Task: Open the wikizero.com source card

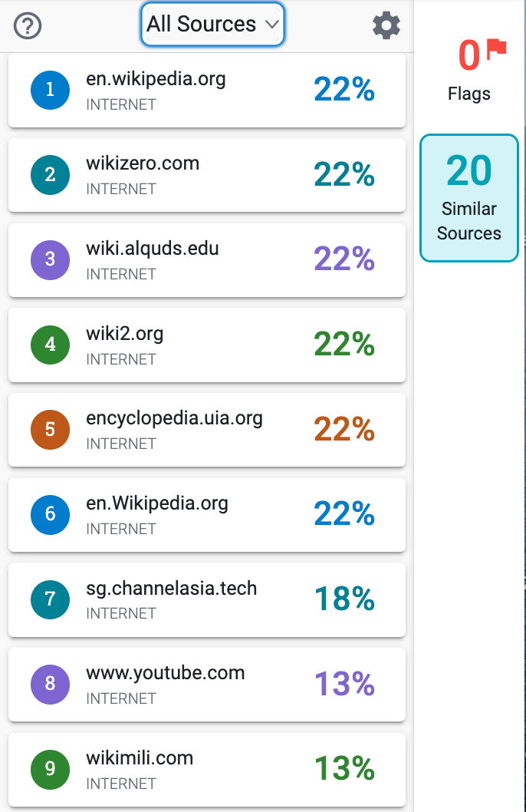Action: point(207,175)
